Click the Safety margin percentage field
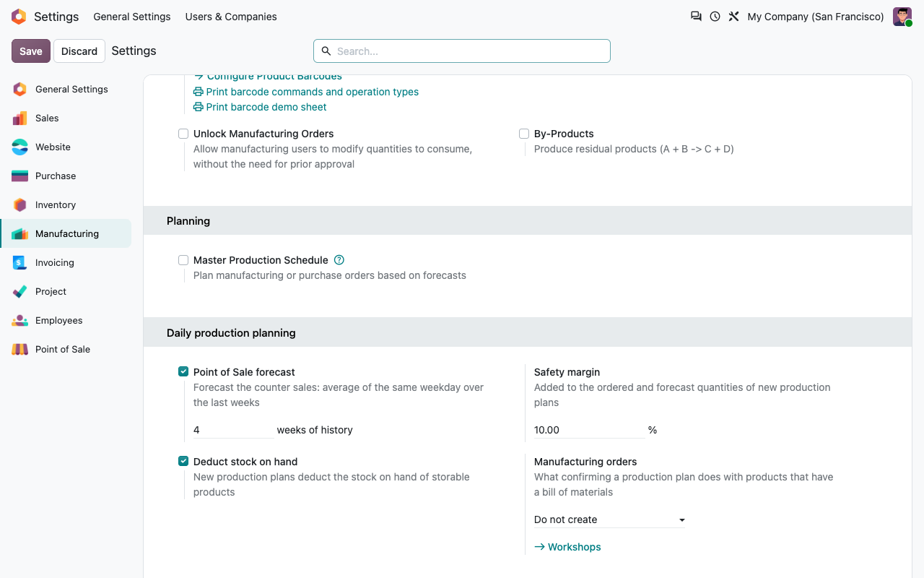924x578 pixels. click(x=589, y=430)
